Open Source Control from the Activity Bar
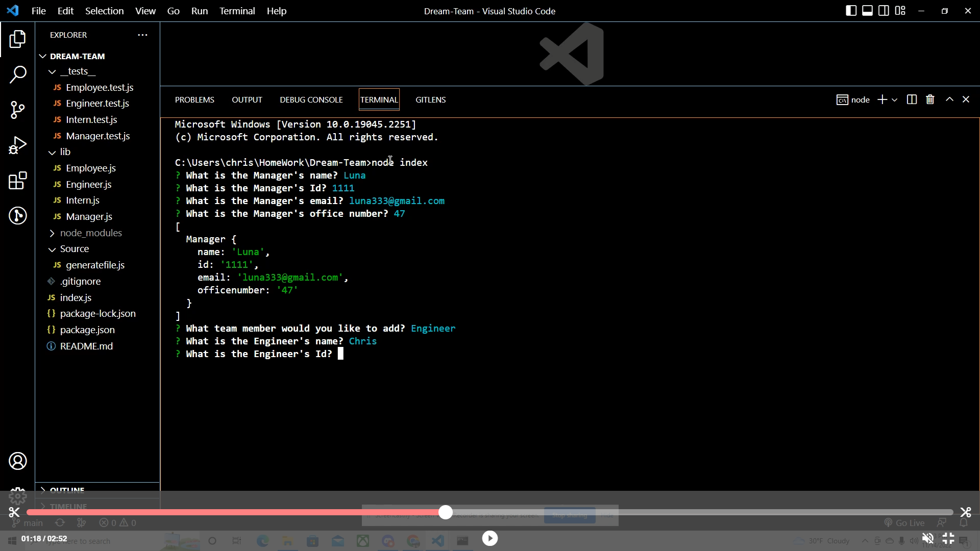 click(18, 110)
